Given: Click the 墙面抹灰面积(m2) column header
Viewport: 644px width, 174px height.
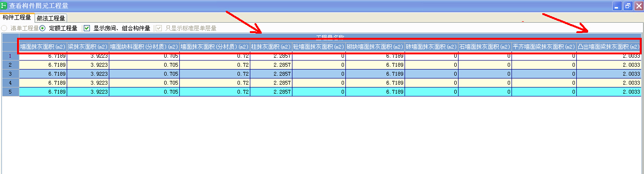Looking at the screenshot, I should click(x=43, y=47).
